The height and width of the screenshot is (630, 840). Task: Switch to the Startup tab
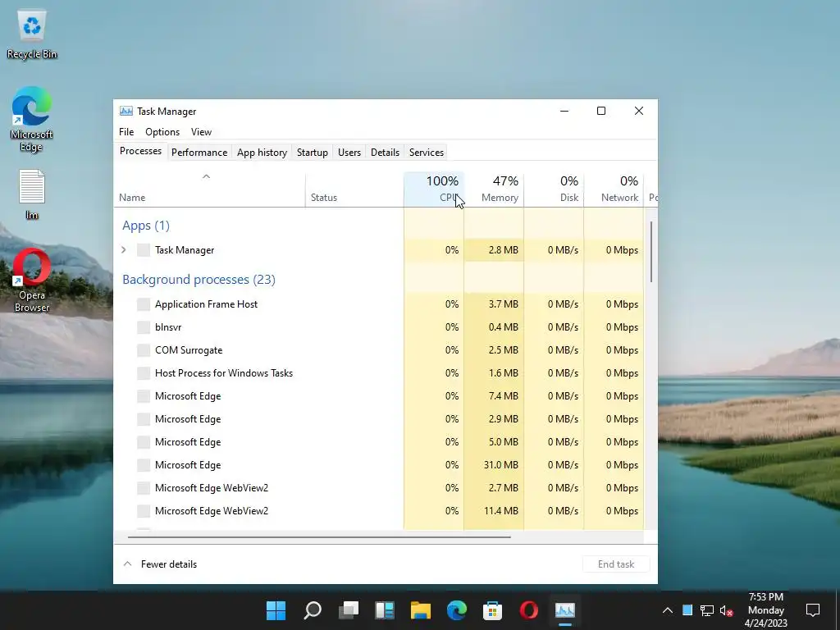tap(313, 153)
